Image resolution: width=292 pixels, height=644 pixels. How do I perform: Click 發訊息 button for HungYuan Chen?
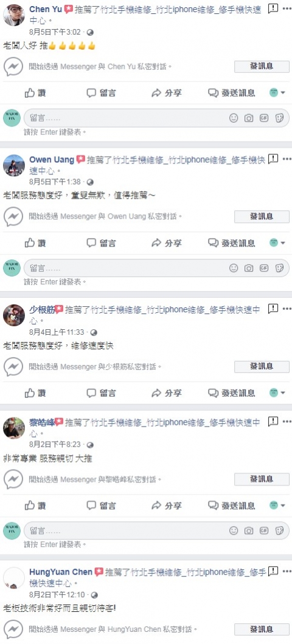coord(262,629)
